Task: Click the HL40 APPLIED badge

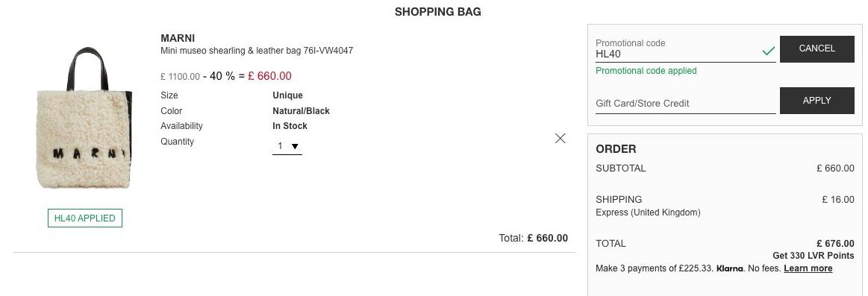Action: point(84,218)
